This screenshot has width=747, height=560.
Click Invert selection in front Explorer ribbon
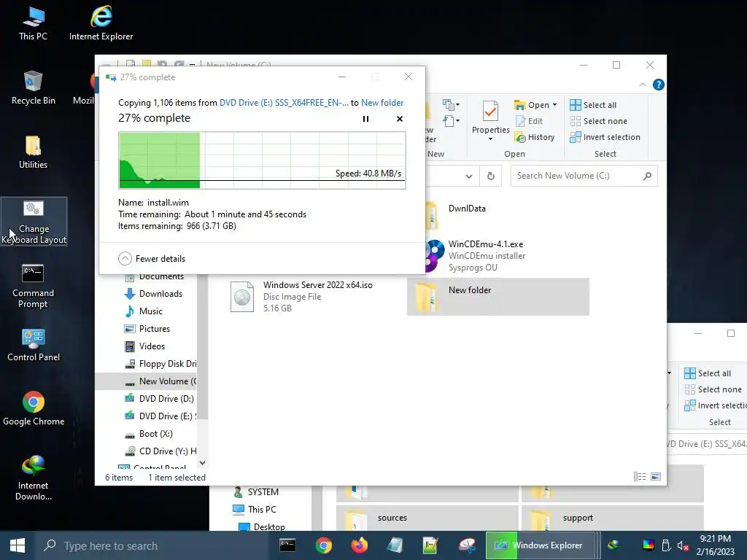[x=605, y=137]
